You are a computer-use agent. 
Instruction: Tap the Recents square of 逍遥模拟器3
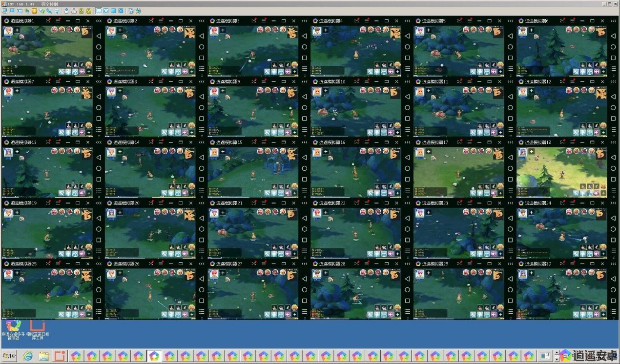[x=305, y=58]
